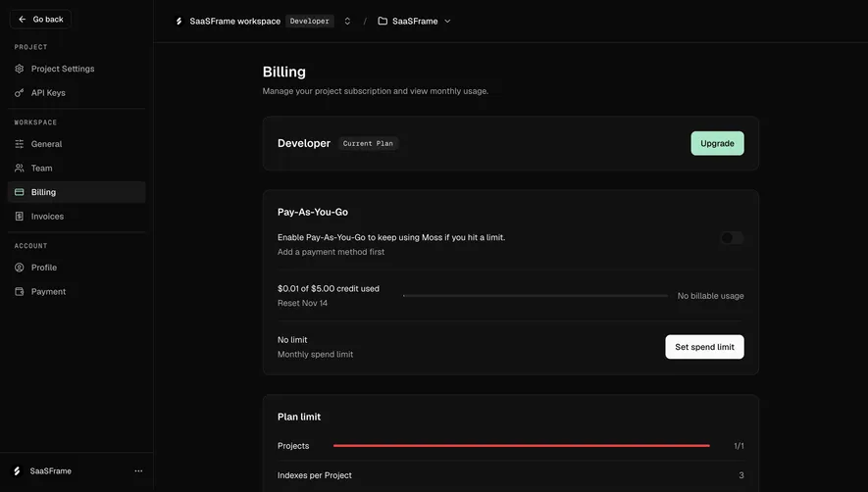Click the API Keys key icon
The image size is (868, 492).
click(20, 93)
